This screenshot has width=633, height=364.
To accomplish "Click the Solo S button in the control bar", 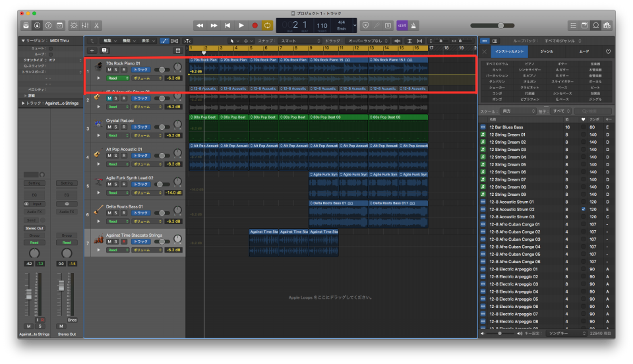I will pyautogui.click(x=388, y=26).
